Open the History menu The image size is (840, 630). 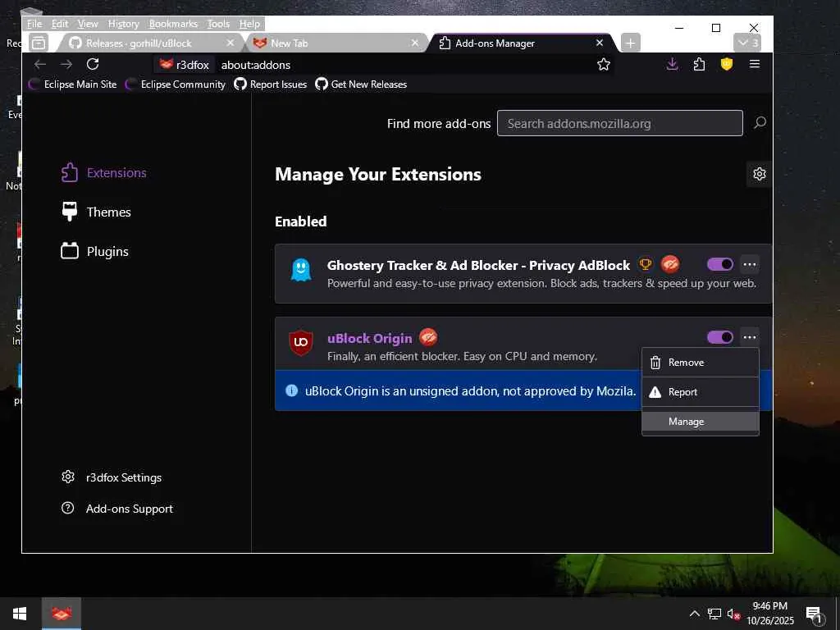124,24
